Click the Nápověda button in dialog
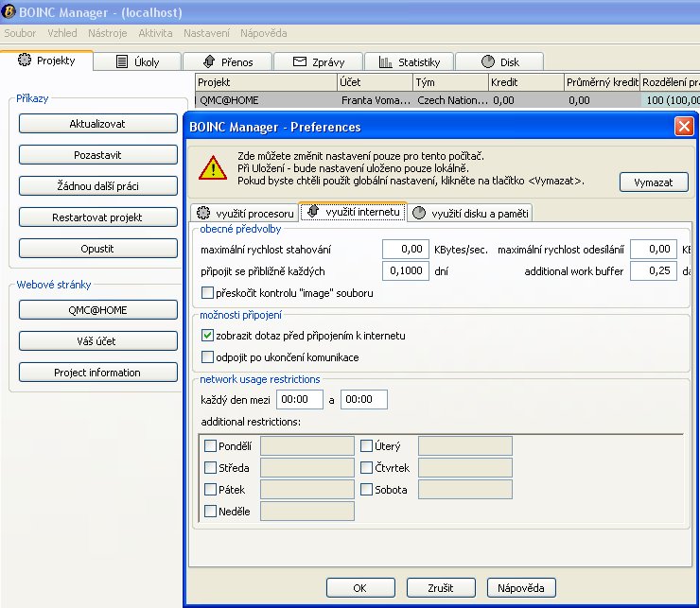 coord(521,588)
